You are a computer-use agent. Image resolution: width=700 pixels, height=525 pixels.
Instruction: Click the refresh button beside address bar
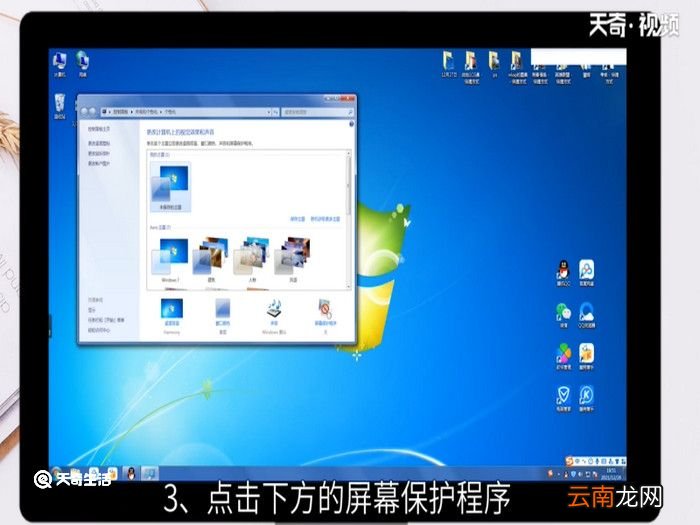(x=275, y=112)
